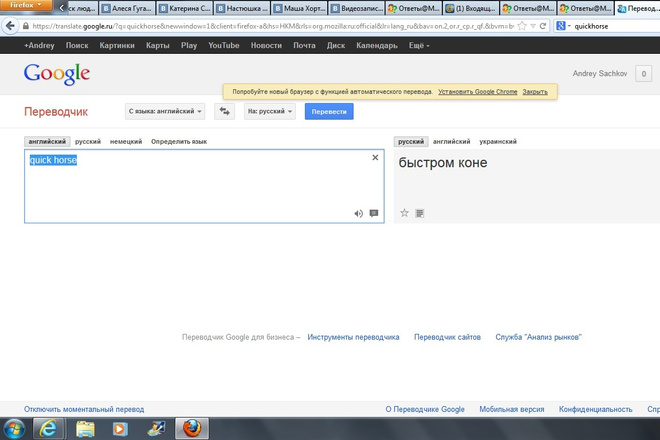Open Переводчик сайтов link
This screenshot has width=660, height=440.
pos(447,337)
